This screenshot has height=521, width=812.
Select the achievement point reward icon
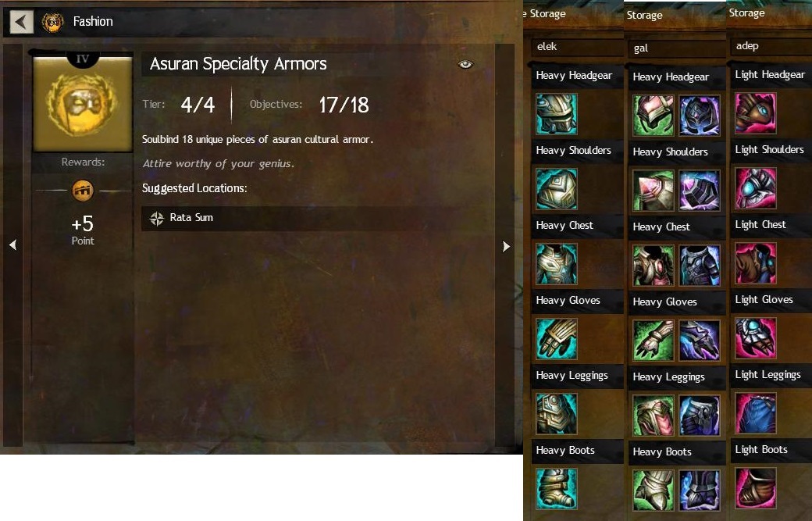(83, 191)
